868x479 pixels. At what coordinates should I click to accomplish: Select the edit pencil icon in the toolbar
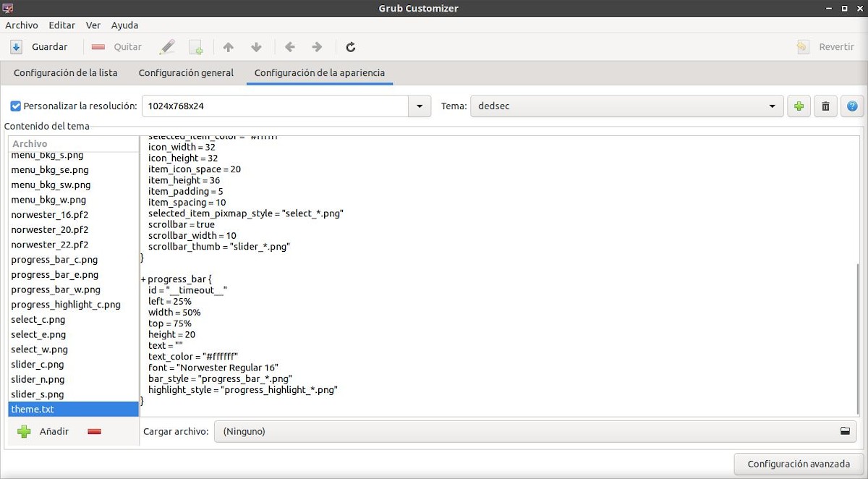click(168, 46)
